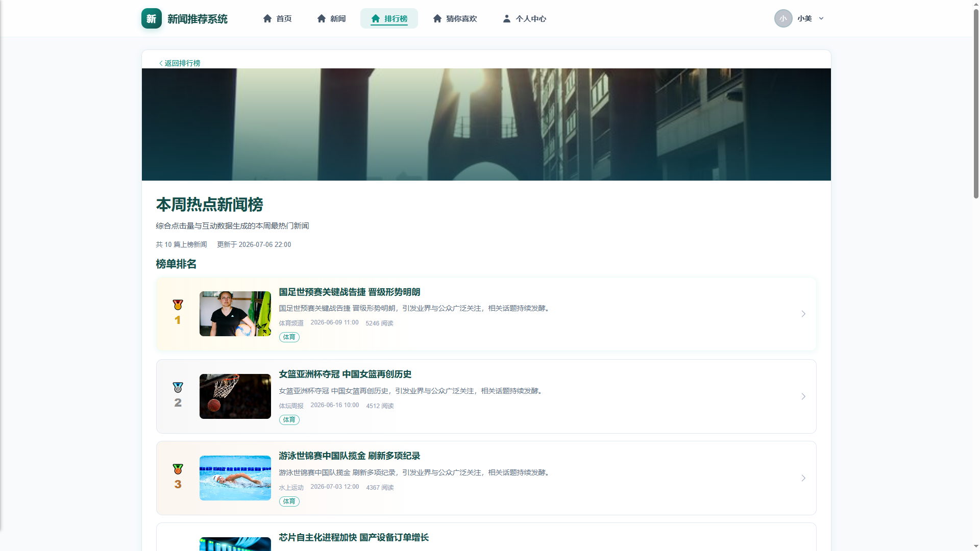Screen dimensions: 980x551
Task: Click the 体育频道 source text
Action: (291, 323)
